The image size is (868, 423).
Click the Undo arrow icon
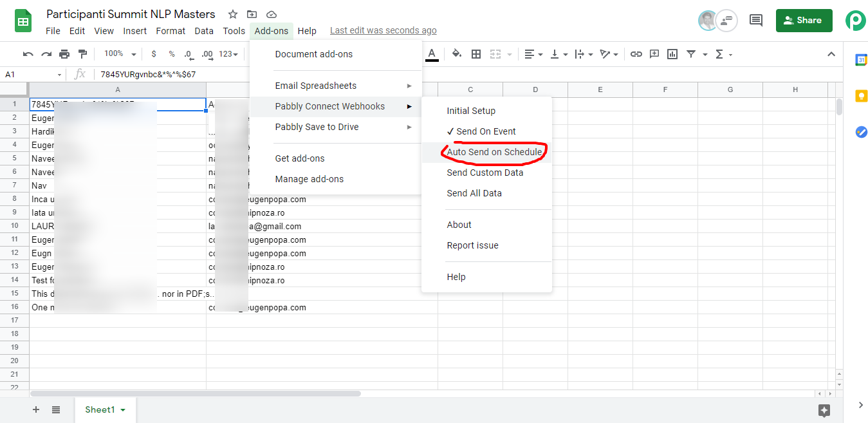(x=28, y=54)
